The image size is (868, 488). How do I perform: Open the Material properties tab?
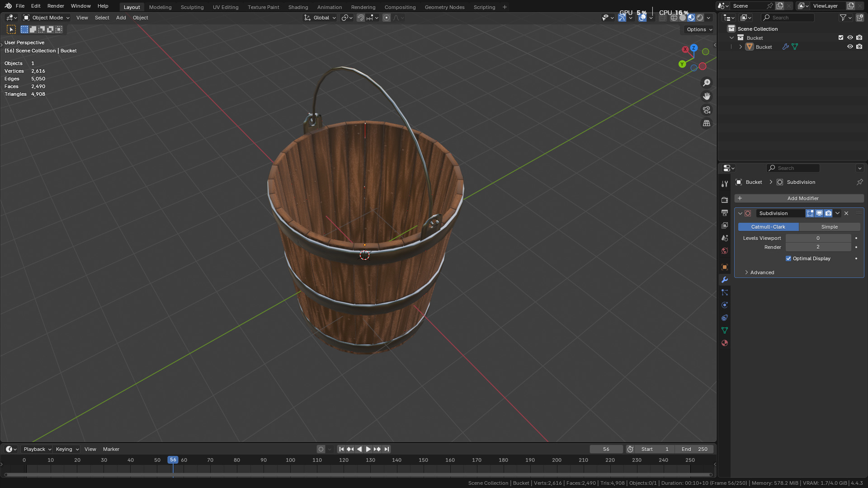(725, 343)
